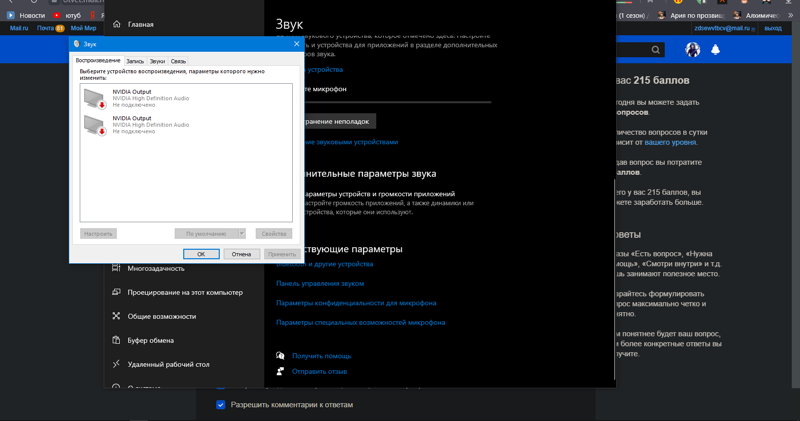Click the По умолчанию button
This screenshot has height=421, width=800.
pyautogui.click(x=206, y=233)
